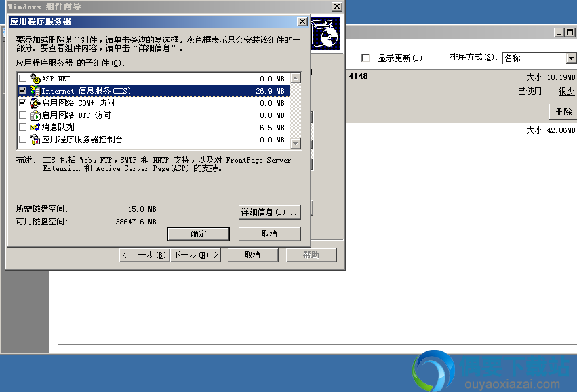The width and height of the screenshot is (577, 392).
Task: Check the 启用网络 DTC 访问 checkbox
Action: point(23,115)
